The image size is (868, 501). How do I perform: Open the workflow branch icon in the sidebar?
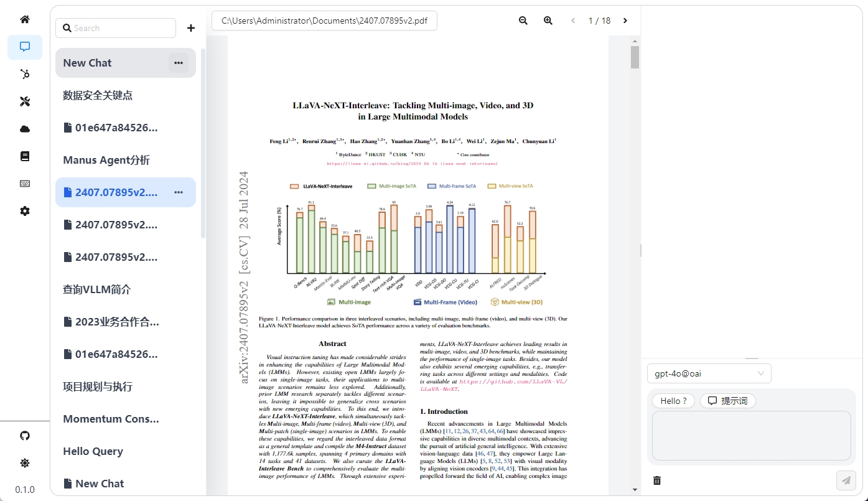(x=25, y=74)
